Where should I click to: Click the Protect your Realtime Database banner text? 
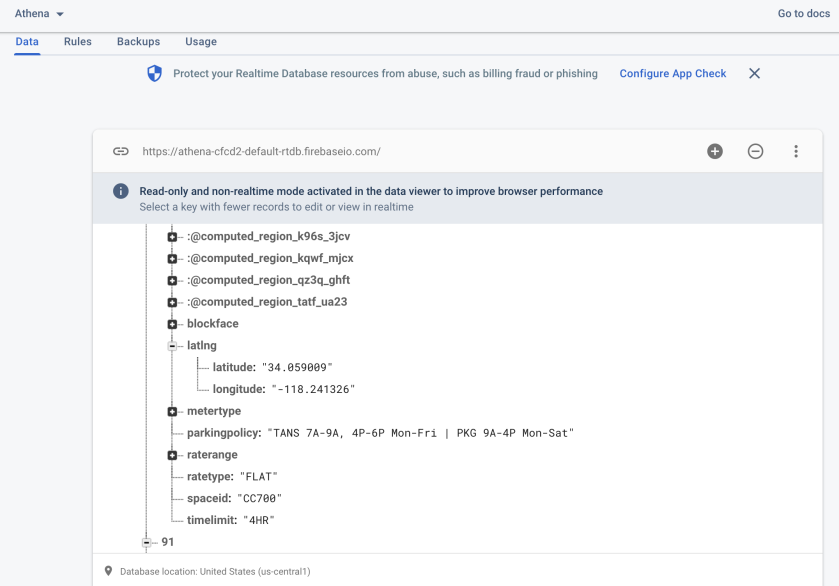(385, 73)
